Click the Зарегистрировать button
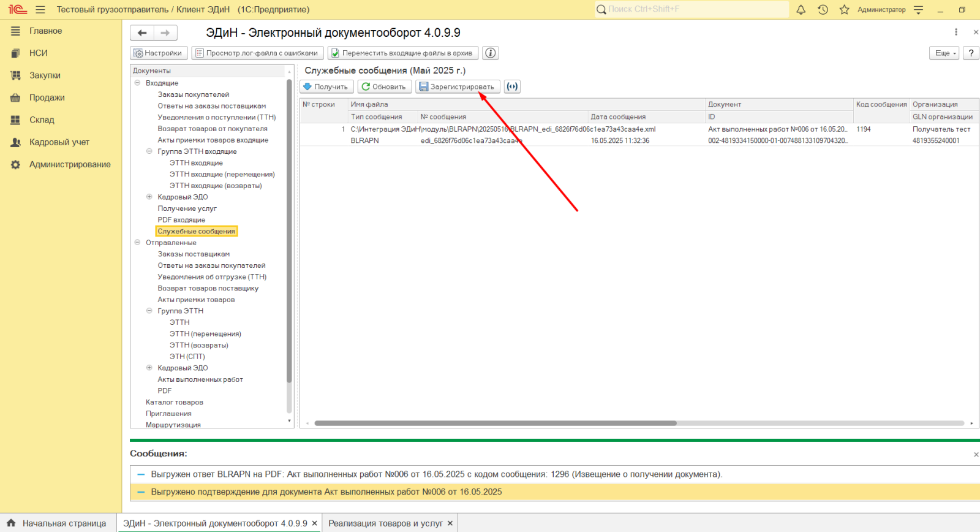The height and width of the screenshot is (532, 980). pos(458,86)
